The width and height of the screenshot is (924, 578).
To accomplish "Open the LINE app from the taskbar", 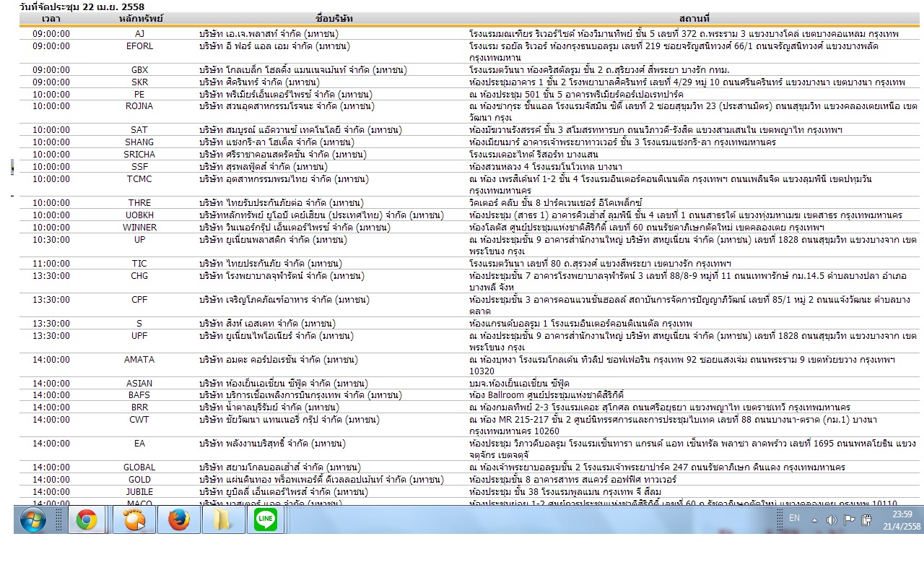I will (266, 519).
